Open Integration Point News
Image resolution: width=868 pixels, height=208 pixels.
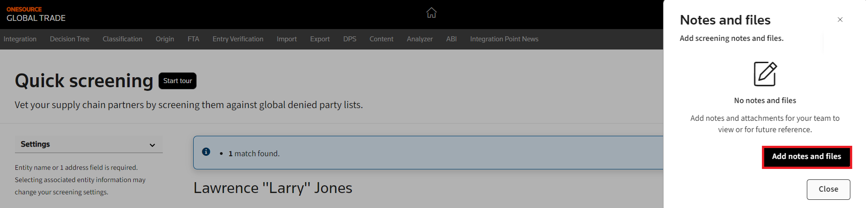click(504, 39)
